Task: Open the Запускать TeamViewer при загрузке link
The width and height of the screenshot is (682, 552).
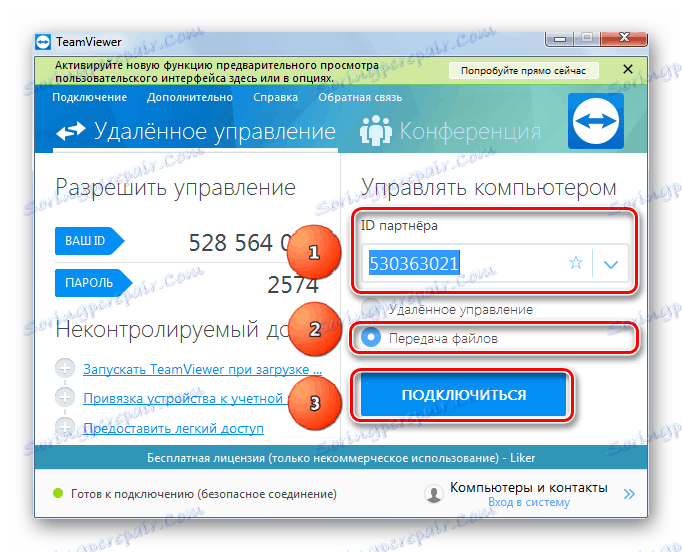Action: point(202,369)
